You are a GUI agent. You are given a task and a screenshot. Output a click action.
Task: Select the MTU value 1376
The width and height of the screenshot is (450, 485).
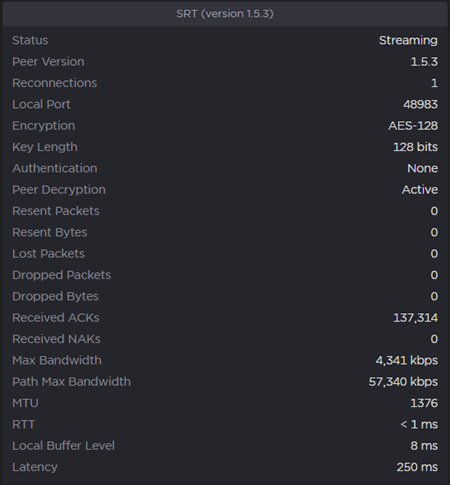424,403
